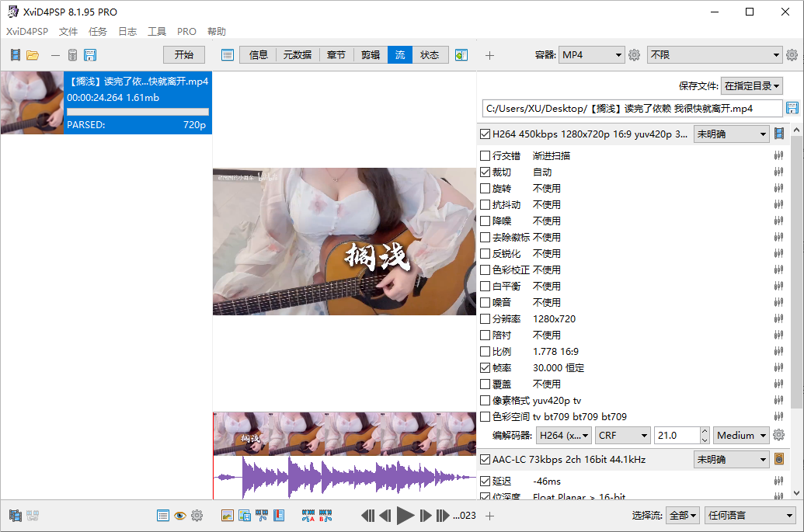804x532 pixels.
Task: Enable the 行交错 (interlace) checkbox
Action: 486,156
